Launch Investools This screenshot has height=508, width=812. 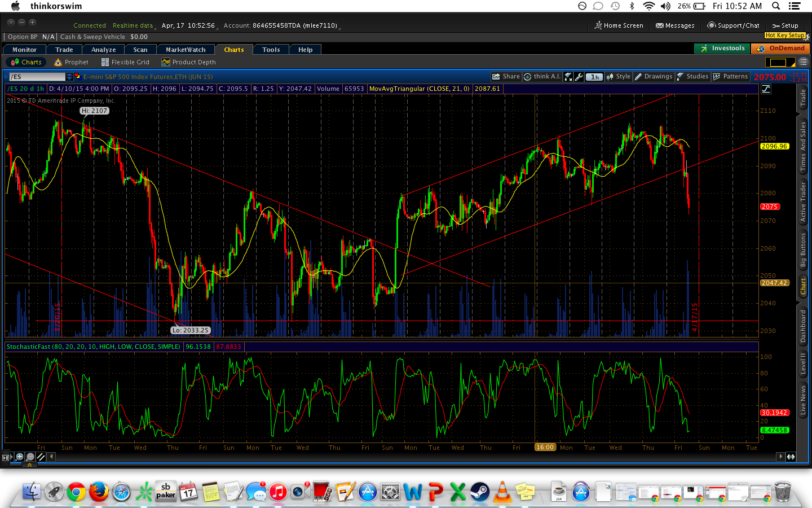pyautogui.click(x=722, y=49)
